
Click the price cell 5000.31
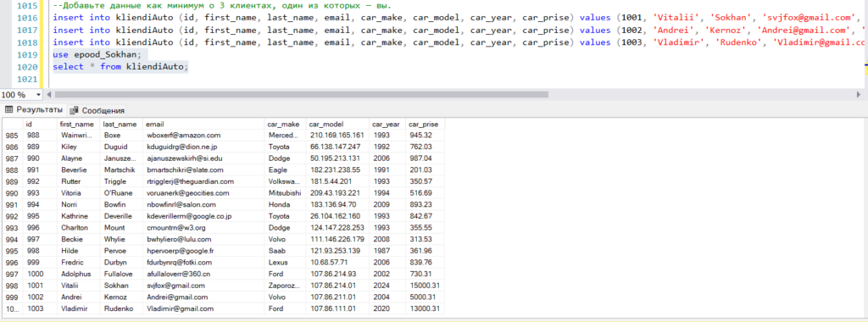426,297
